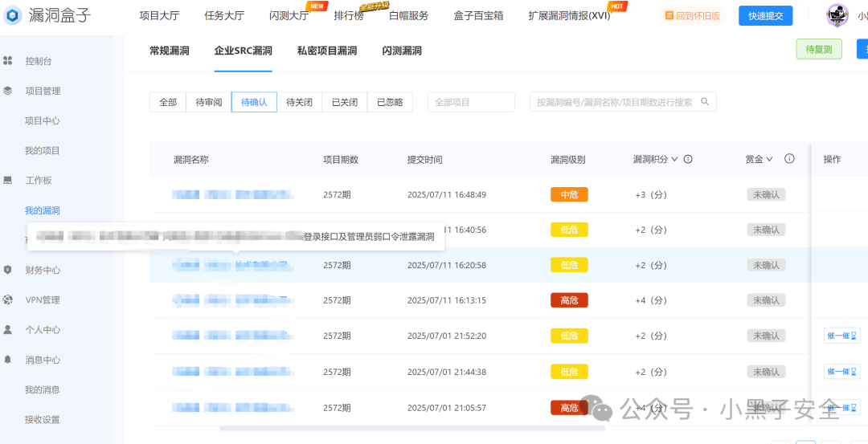868x444 pixels.
Task: Click the info icon beside 赏金
Action: coord(789,159)
